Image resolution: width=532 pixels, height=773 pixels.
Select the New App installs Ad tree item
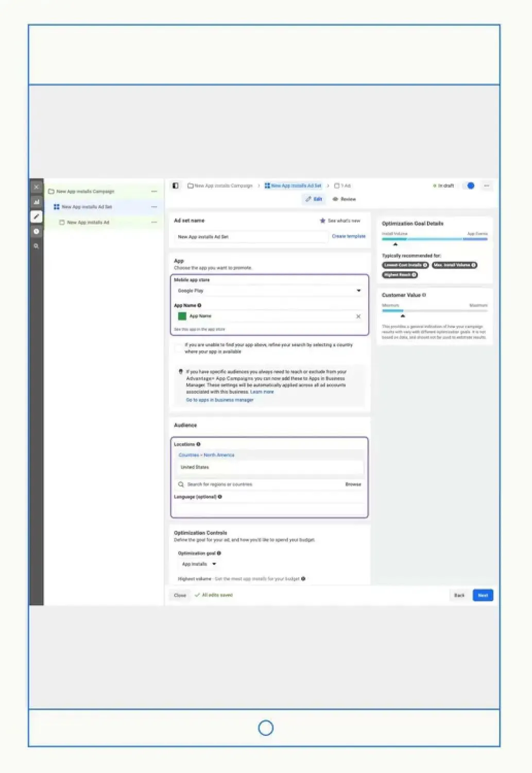coord(88,223)
